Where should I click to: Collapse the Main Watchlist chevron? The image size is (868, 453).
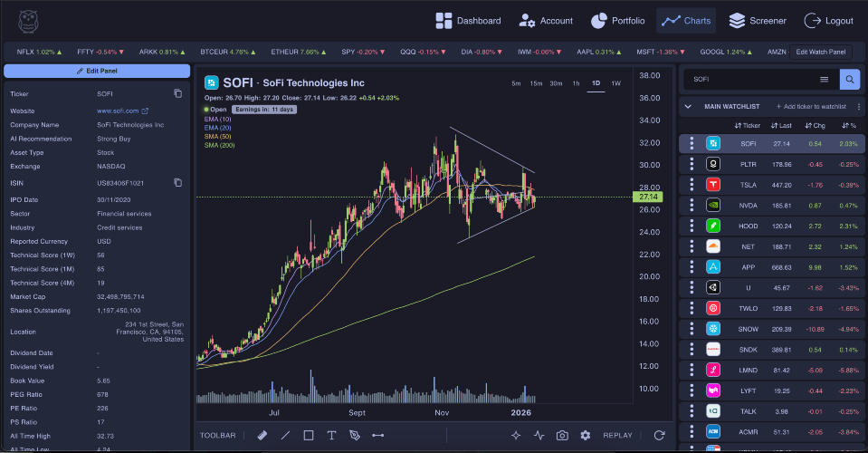(x=688, y=107)
